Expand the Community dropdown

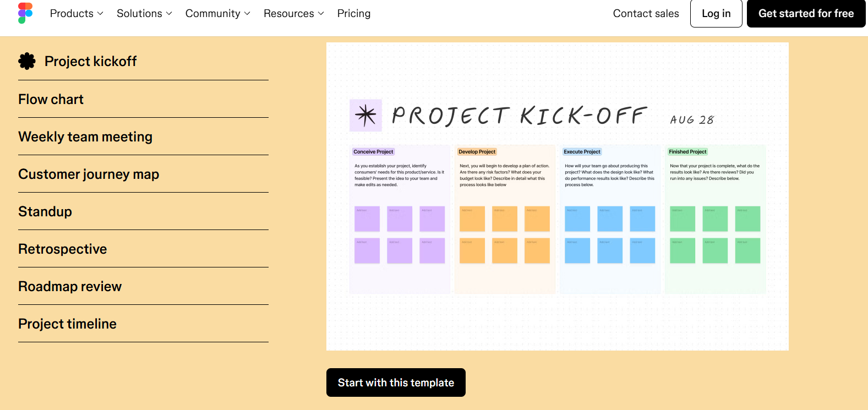pos(218,13)
